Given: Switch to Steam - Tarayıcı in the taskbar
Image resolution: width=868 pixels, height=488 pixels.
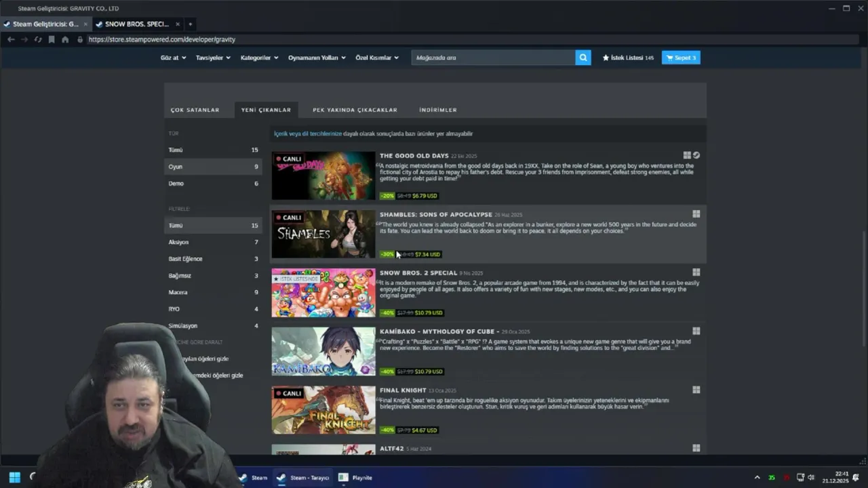Looking at the screenshot, I should 302,477.
